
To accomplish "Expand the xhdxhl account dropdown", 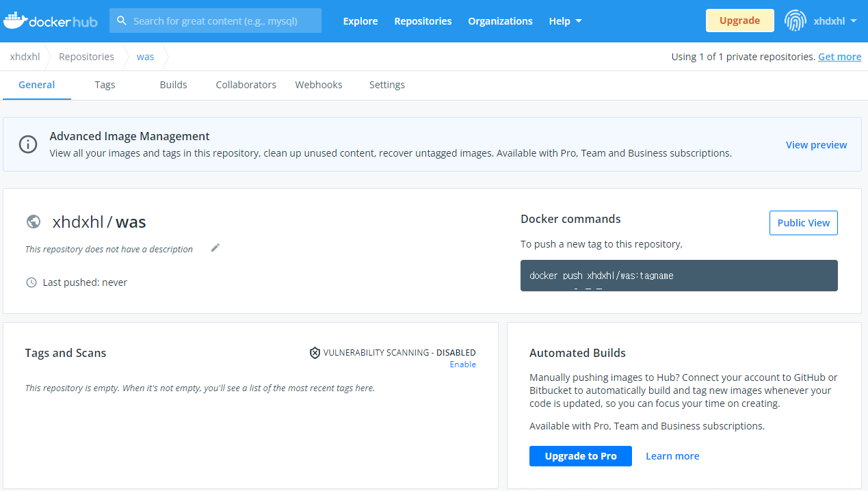I will point(835,21).
